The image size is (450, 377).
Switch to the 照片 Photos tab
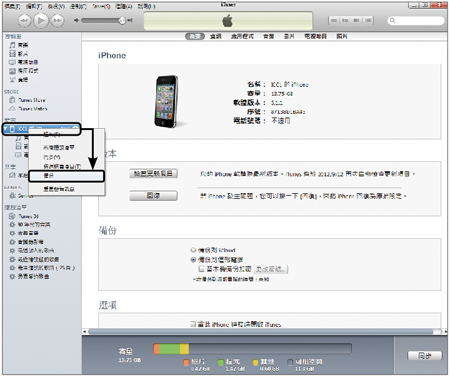(x=342, y=36)
